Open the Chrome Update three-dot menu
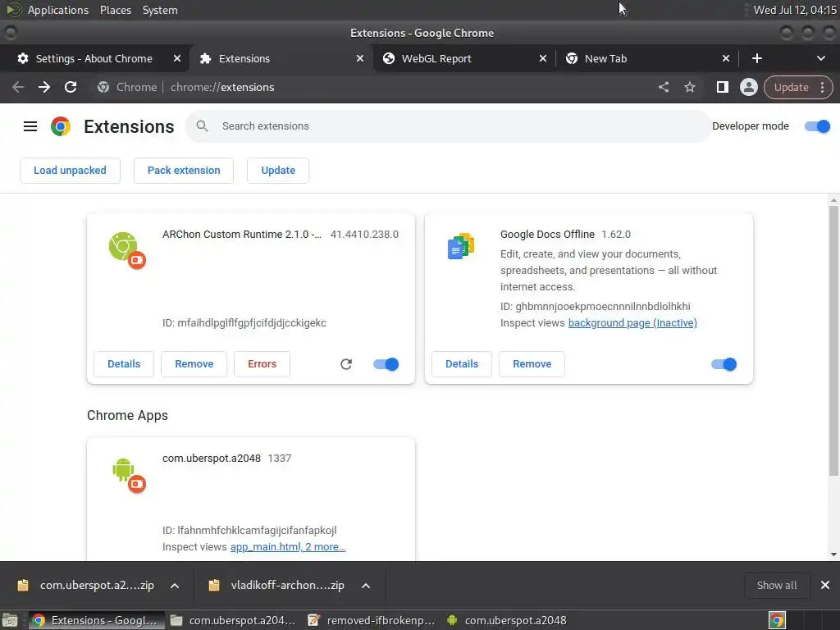The height and width of the screenshot is (630, 840). pos(822,87)
